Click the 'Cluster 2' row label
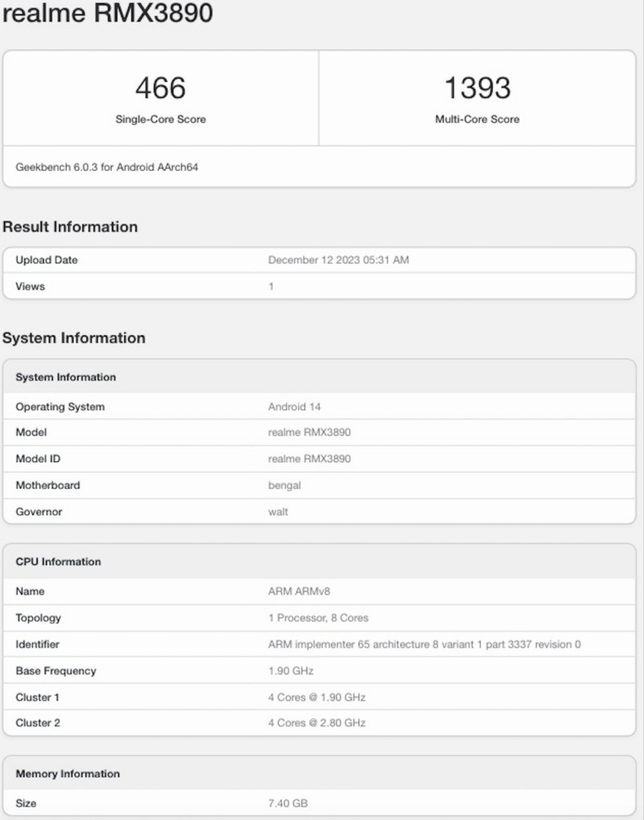The width and height of the screenshot is (644, 820). pyautogui.click(x=38, y=723)
